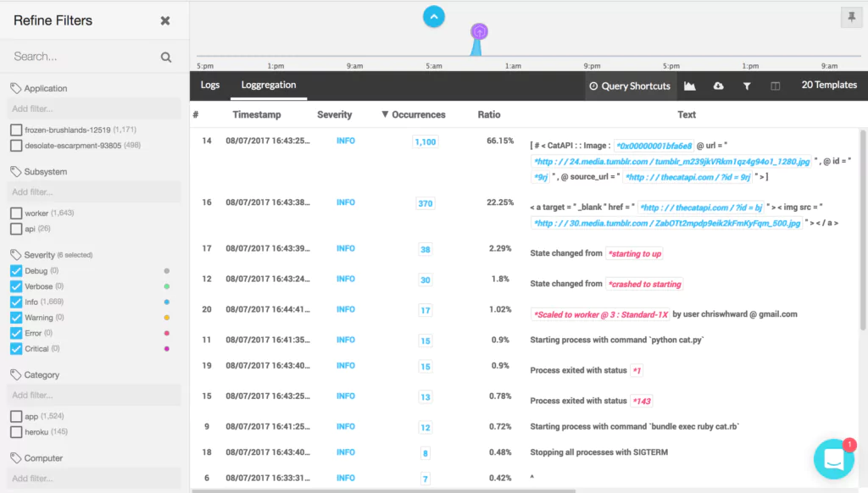
Task: Open Computer Add filter field
Action: click(93, 478)
